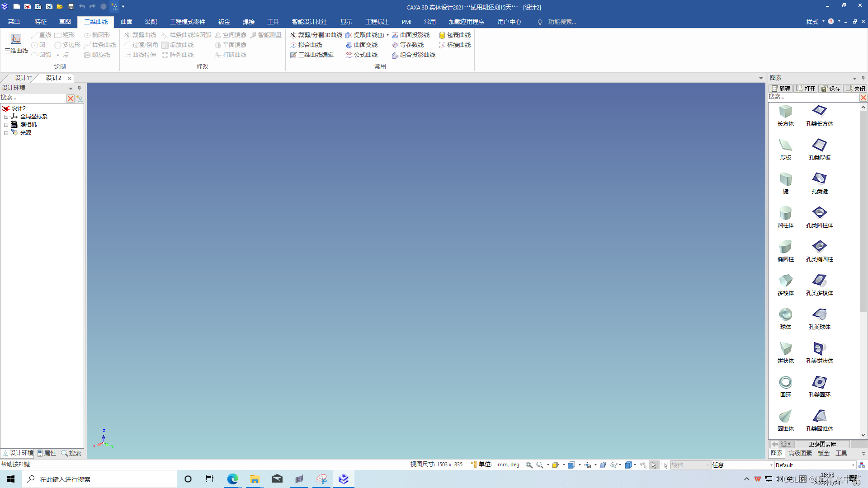The width and height of the screenshot is (868, 488).
Task: Switch to the 设计1 document tab
Action: tap(23, 78)
